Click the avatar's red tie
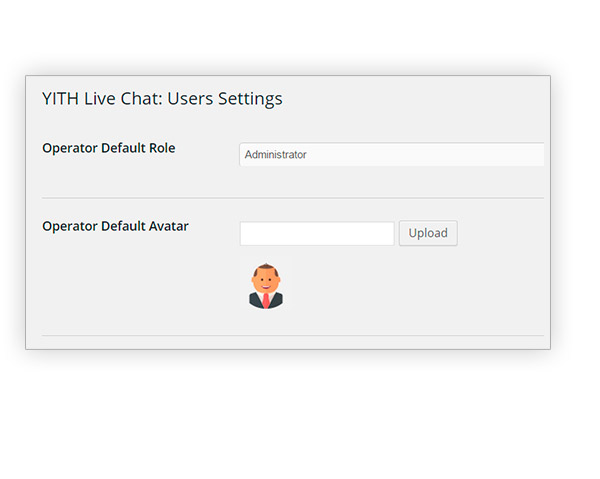Viewport: 600px width, 479px height. tap(266, 301)
